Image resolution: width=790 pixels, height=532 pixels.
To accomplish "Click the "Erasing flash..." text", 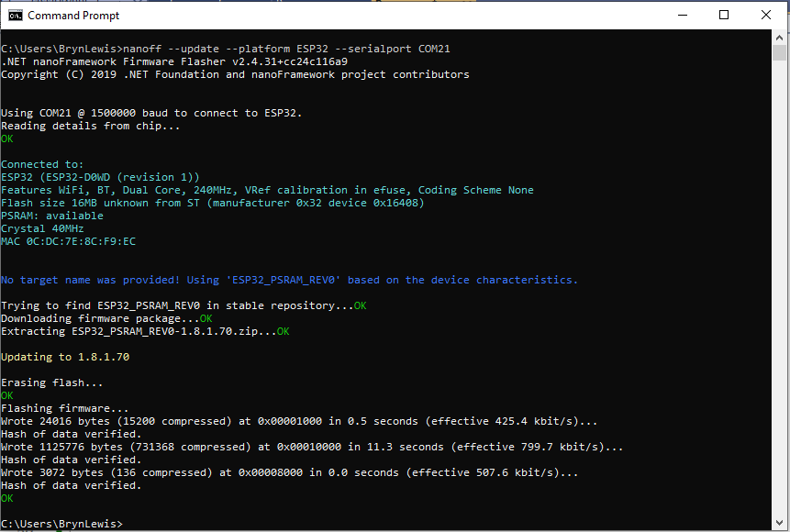I will pos(52,382).
